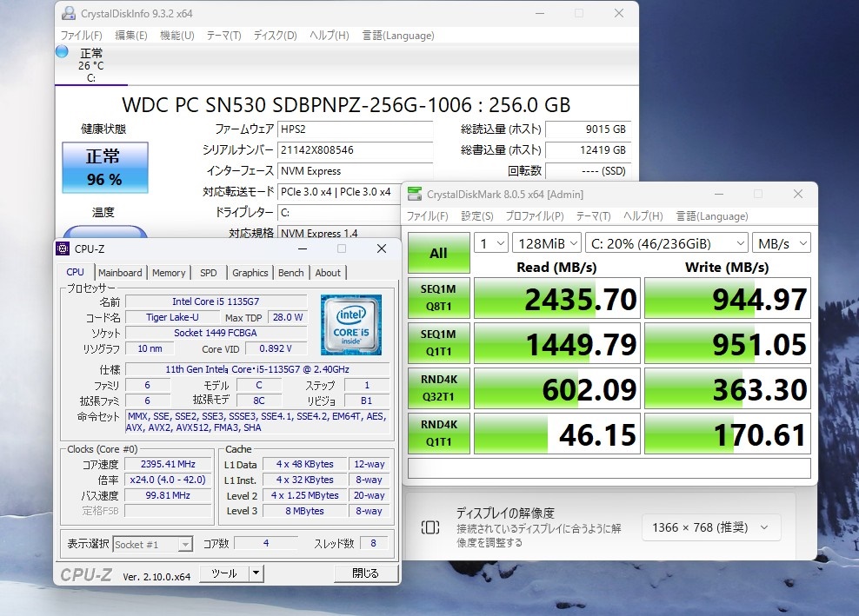Open the ファイル(F) menu in CrystalDiskInfo

tap(81, 36)
